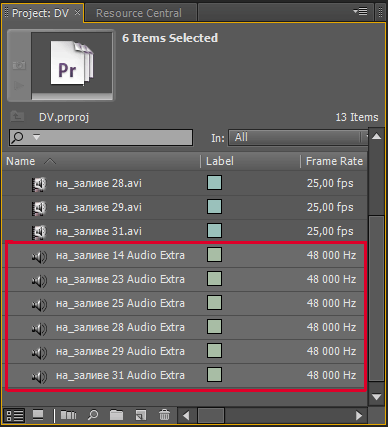Image resolution: width=388 pixels, height=427 pixels.
Task: Click icon of на_заливе 31.avi
Action: (39, 232)
